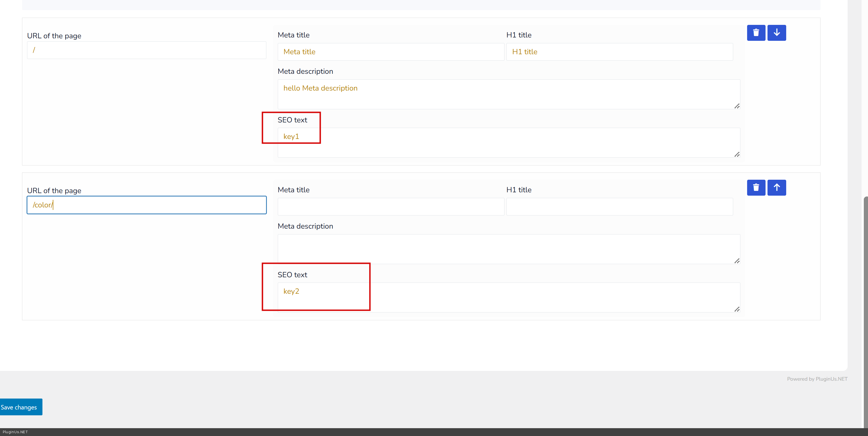Viewport: 868px width, 436px height.
Task: Move the /color/ rule up with arrow icon
Action: pos(776,188)
